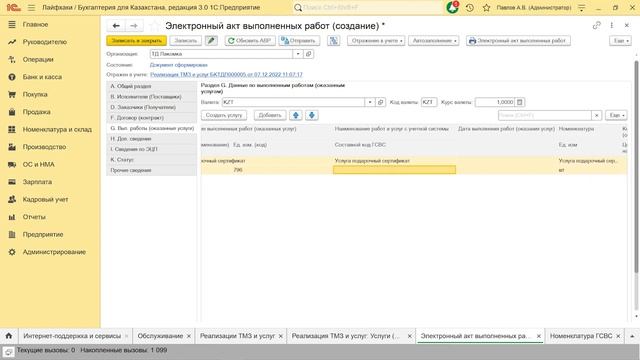Click the document structure icon in toolbar
This screenshot has height=360, width=640.
(x=333, y=41)
